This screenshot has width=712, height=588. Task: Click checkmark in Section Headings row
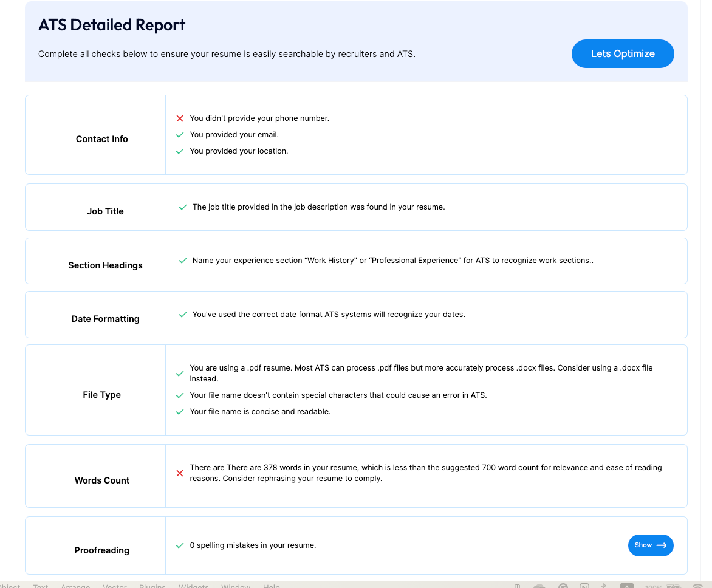tap(182, 261)
